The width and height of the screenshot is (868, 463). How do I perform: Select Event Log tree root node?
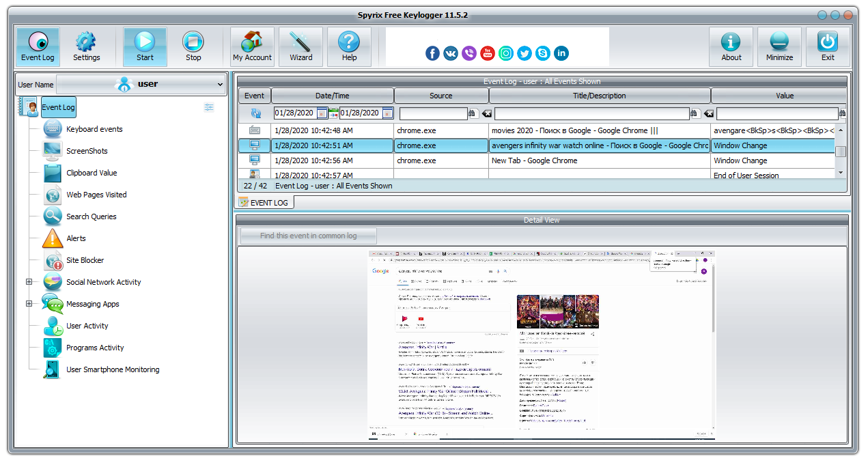[x=58, y=107]
